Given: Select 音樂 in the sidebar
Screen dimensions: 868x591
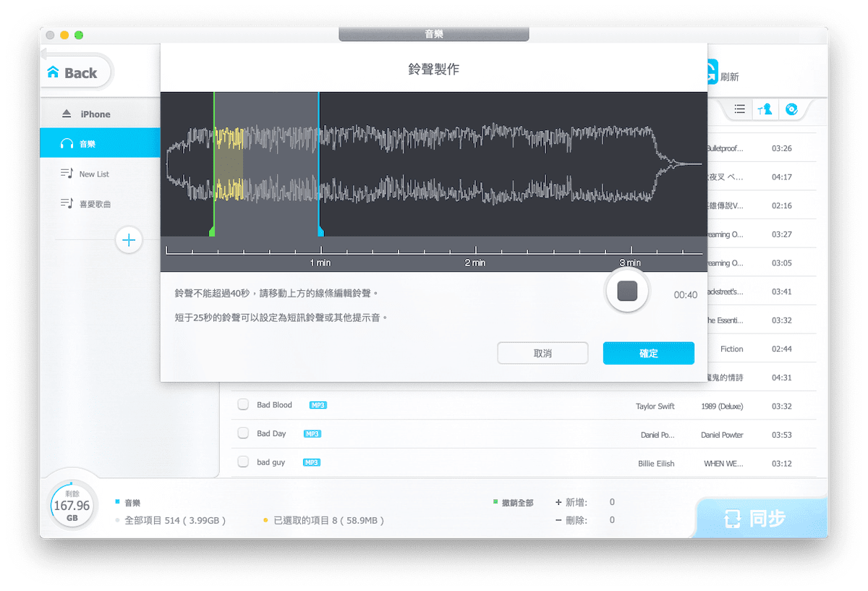Looking at the screenshot, I should [100, 143].
